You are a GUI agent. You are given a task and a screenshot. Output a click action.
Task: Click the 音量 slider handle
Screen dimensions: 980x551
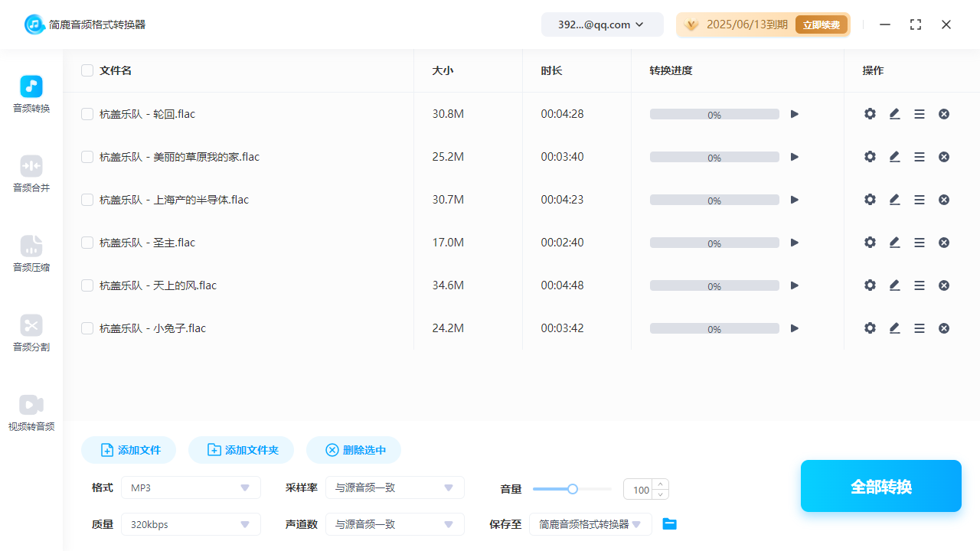pos(572,489)
